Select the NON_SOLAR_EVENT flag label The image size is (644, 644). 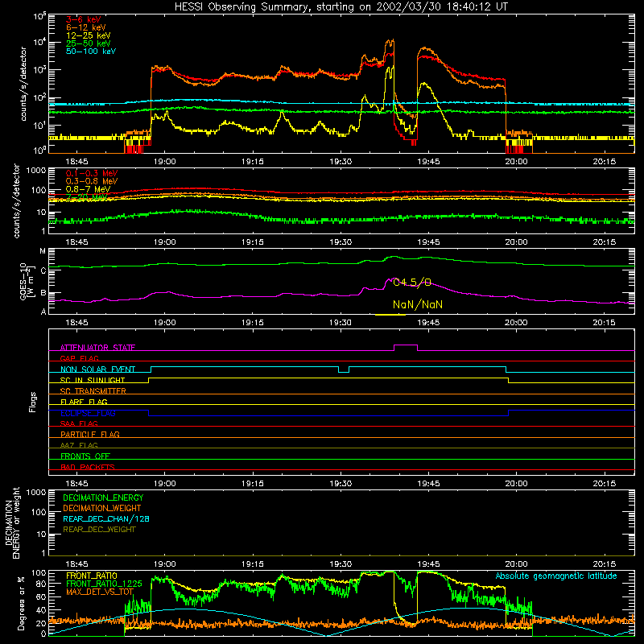[97, 369]
